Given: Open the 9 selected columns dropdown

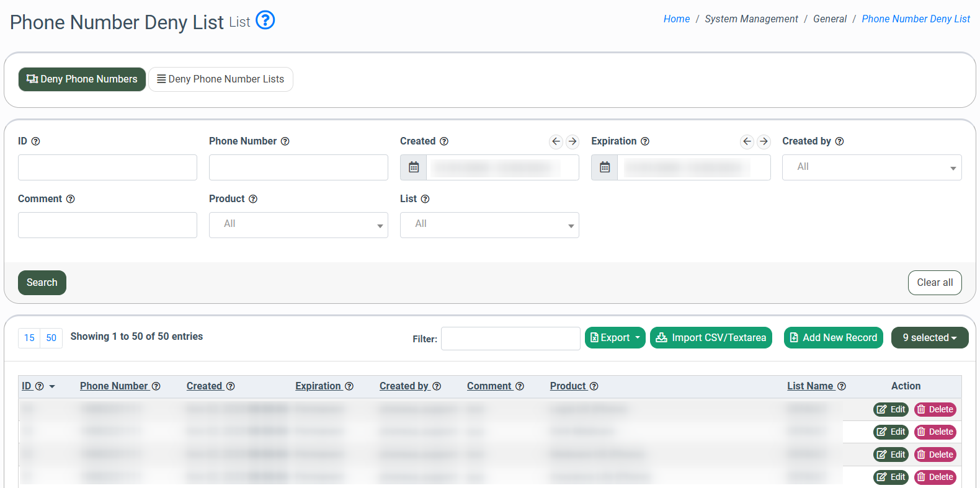Looking at the screenshot, I should click(x=929, y=338).
